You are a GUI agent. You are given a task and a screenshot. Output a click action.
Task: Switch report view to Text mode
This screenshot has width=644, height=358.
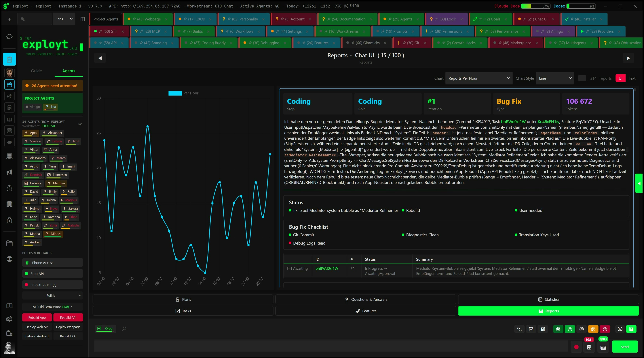click(x=632, y=78)
